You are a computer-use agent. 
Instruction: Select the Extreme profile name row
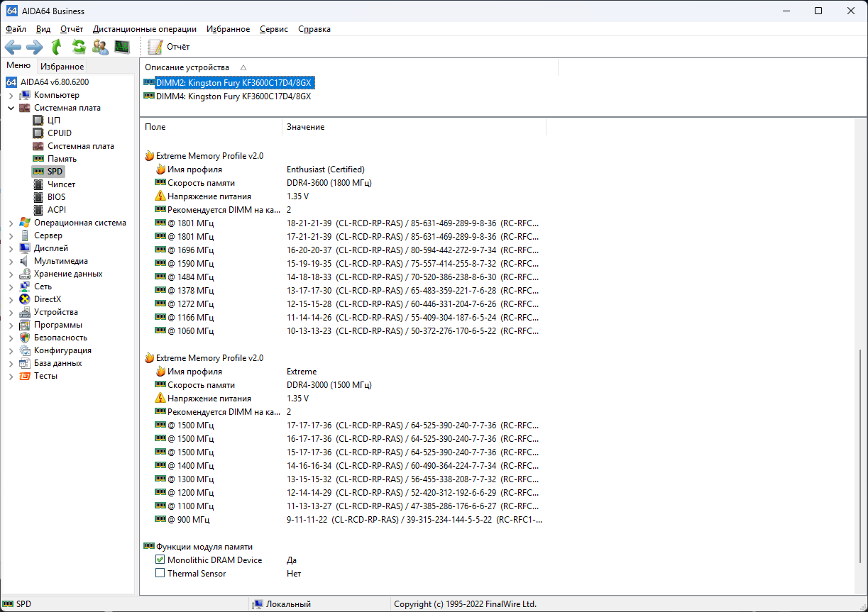344,372
